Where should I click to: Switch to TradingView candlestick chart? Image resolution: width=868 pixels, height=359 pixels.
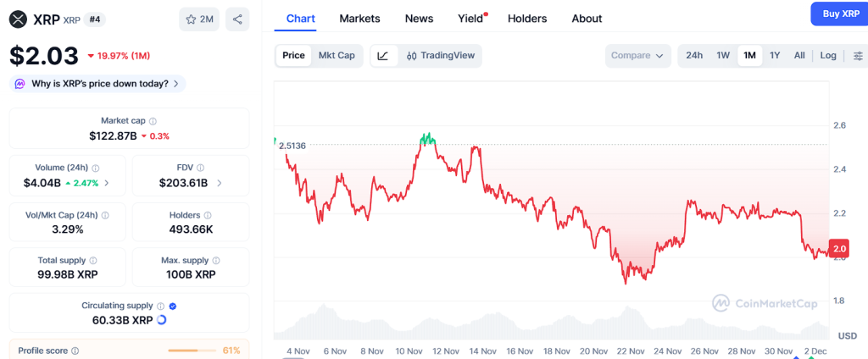click(x=439, y=56)
